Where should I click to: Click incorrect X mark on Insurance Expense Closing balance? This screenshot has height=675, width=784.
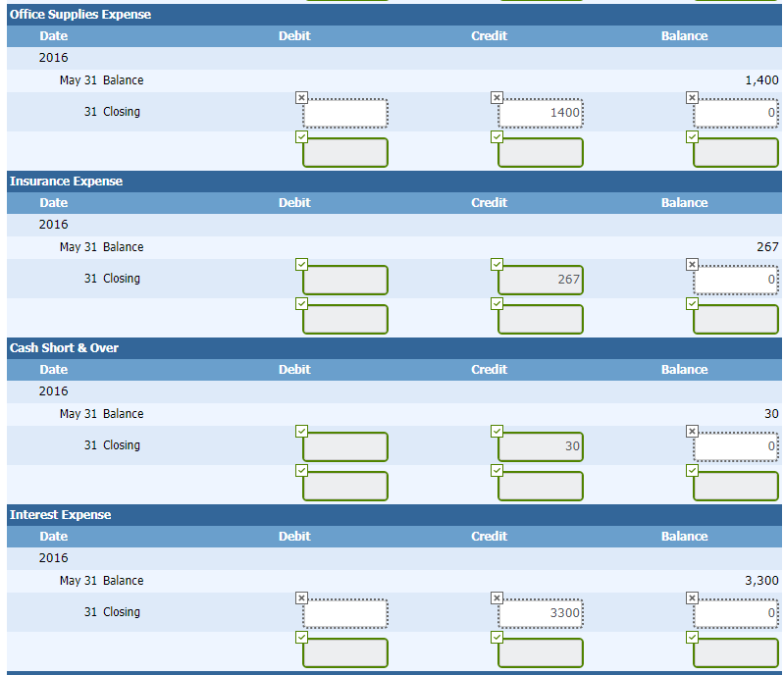pos(692,264)
